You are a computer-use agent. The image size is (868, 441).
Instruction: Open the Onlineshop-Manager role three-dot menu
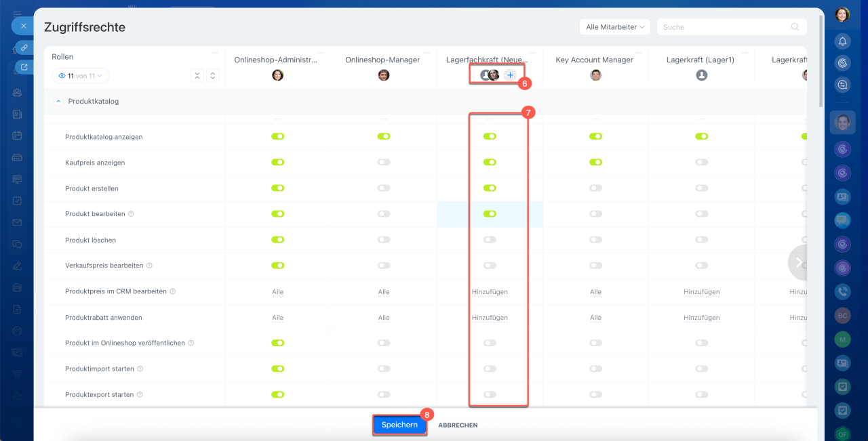point(427,52)
